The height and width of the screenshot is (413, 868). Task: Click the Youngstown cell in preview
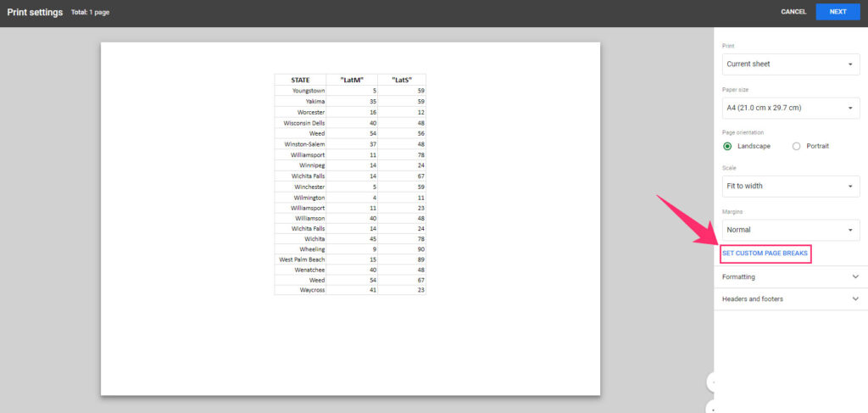coord(300,90)
